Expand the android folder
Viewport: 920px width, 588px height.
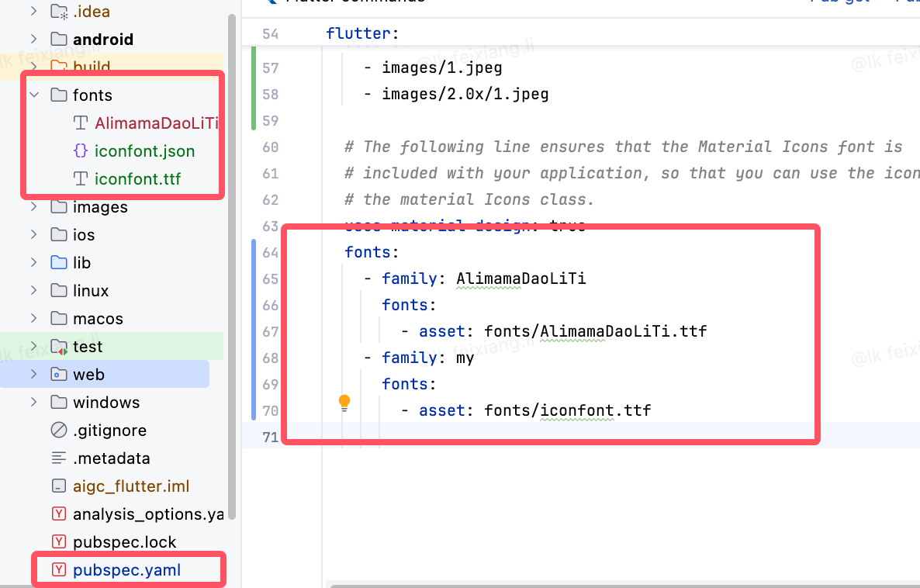[x=34, y=39]
